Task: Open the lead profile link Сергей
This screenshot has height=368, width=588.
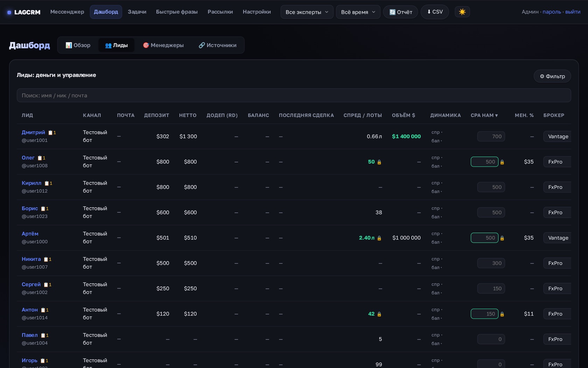Action: (31, 284)
